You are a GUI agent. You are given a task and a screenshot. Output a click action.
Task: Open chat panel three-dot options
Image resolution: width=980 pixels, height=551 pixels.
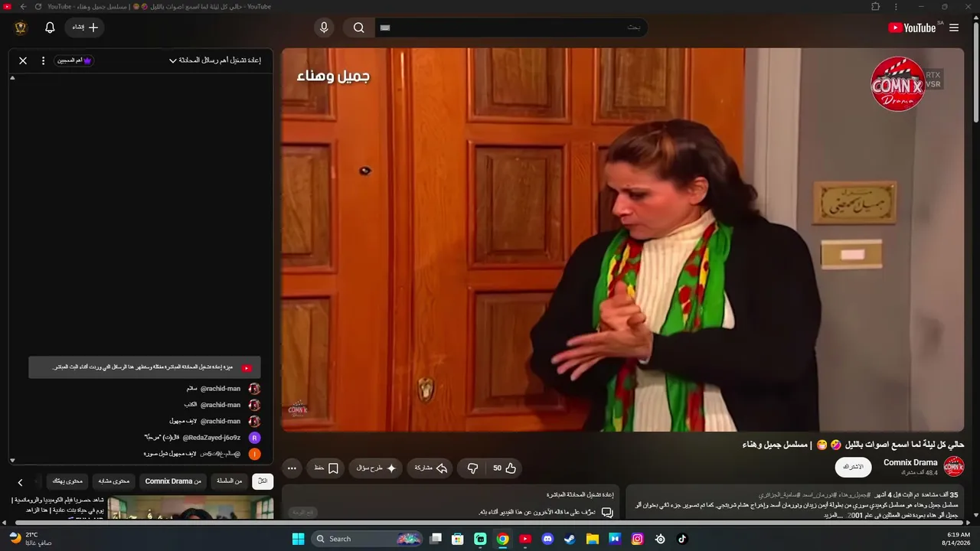pyautogui.click(x=43, y=60)
